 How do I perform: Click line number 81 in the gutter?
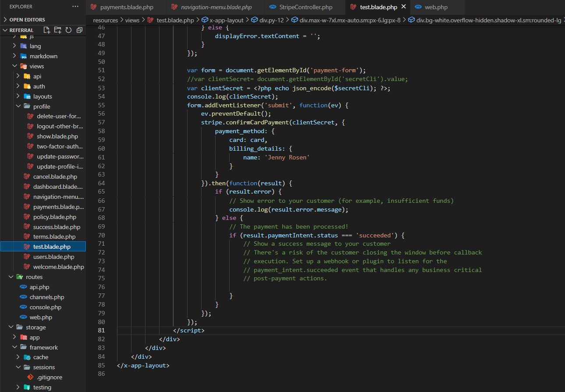point(101,330)
